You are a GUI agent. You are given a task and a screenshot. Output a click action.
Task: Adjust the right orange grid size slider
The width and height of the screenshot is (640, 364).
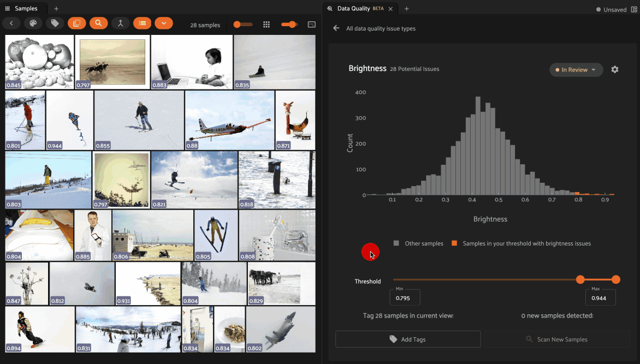click(x=289, y=25)
